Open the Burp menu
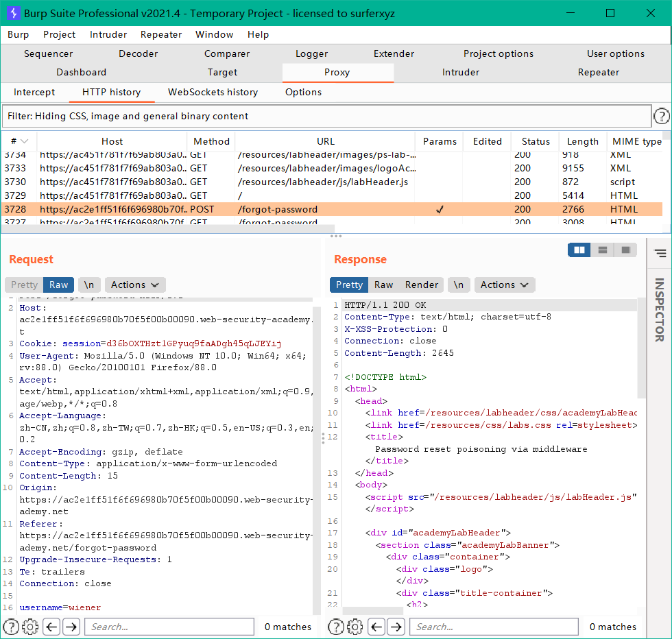This screenshot has width=672, height=639. (18, 34)
